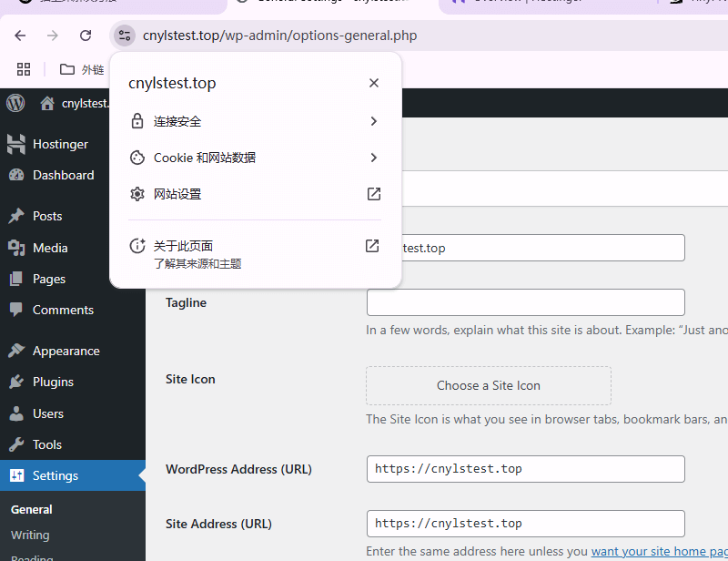Screen dimensions: 728x561
Task: Reload the page with the refresh icon
Action: pos(86,36)
